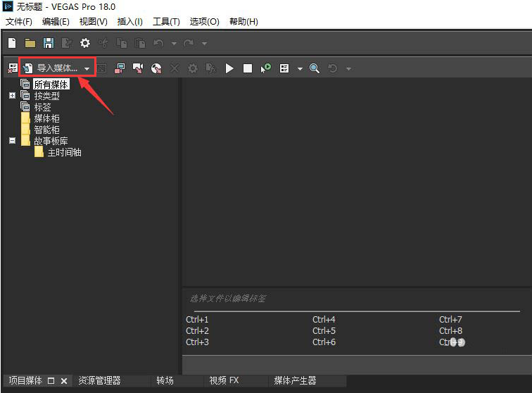Switch to the 项目媒体 tab

(x=25, y=380)
